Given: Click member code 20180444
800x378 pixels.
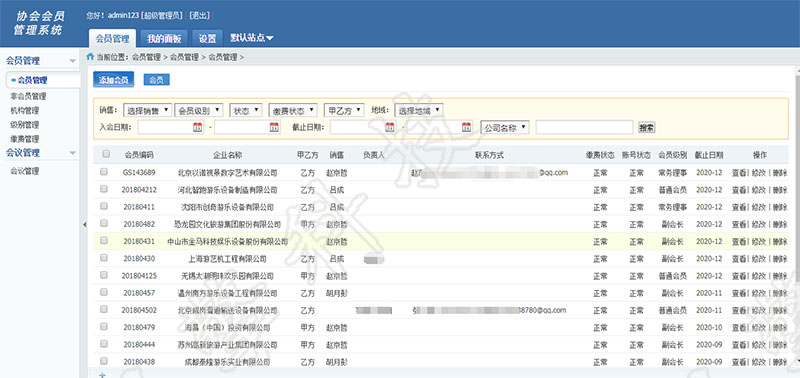Looking at the screenshot, I should [139, 344].
